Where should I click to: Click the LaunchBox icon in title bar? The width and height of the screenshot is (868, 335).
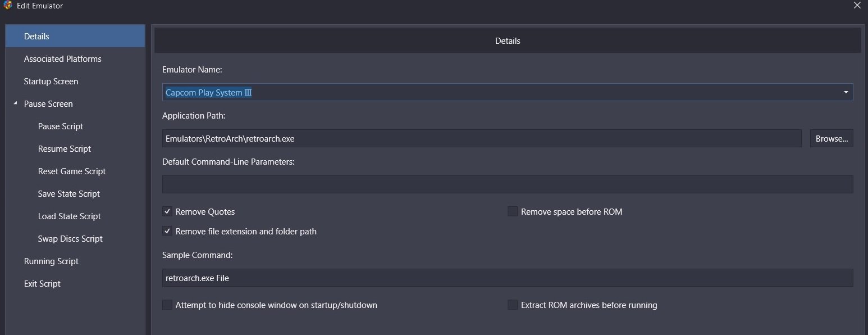pyautogui.click(x=7, y=6)
